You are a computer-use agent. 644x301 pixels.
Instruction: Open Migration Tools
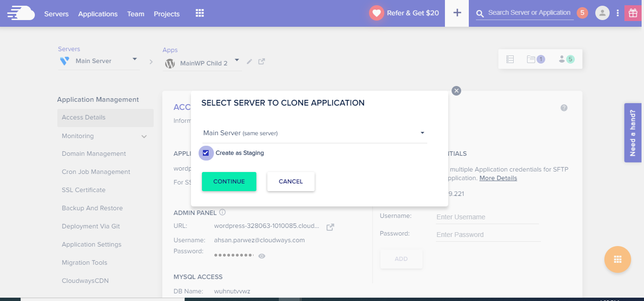coord(84,263)
